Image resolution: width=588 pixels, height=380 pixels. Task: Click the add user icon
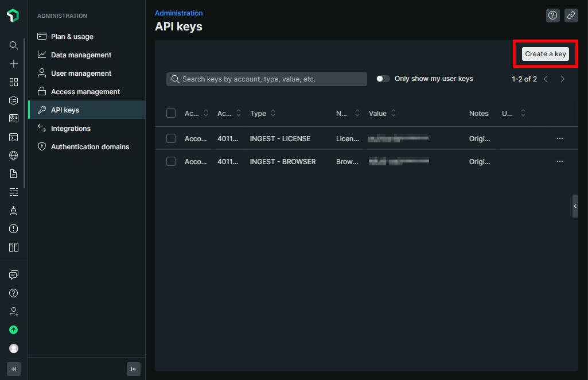(x=14, y=312)
